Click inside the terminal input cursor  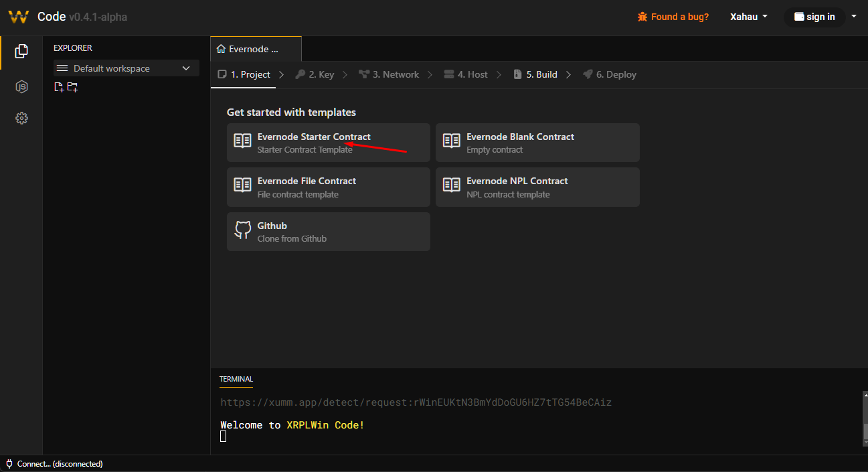[224, 437]
